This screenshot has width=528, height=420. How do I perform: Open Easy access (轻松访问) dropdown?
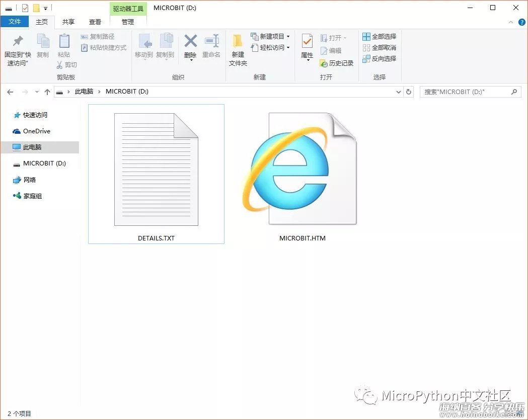point(270,47)
